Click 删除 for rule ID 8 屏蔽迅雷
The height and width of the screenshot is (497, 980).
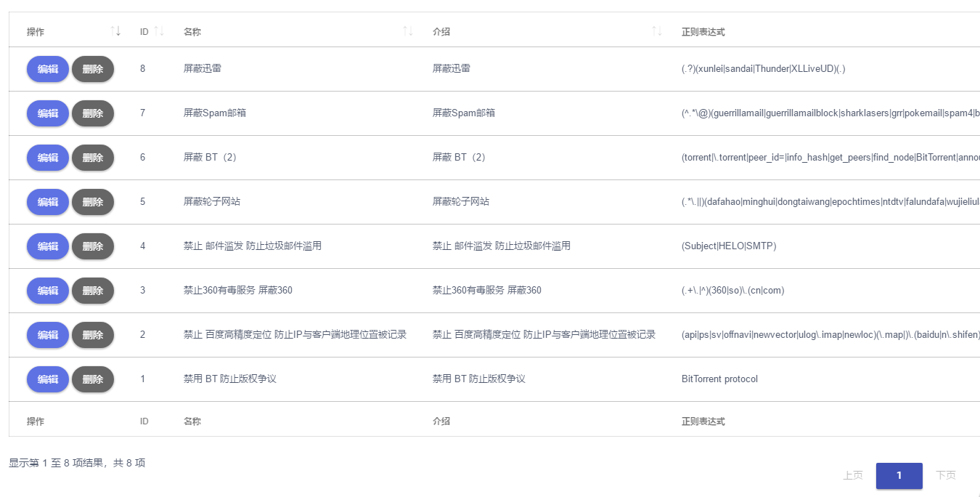tap(93, 69)
